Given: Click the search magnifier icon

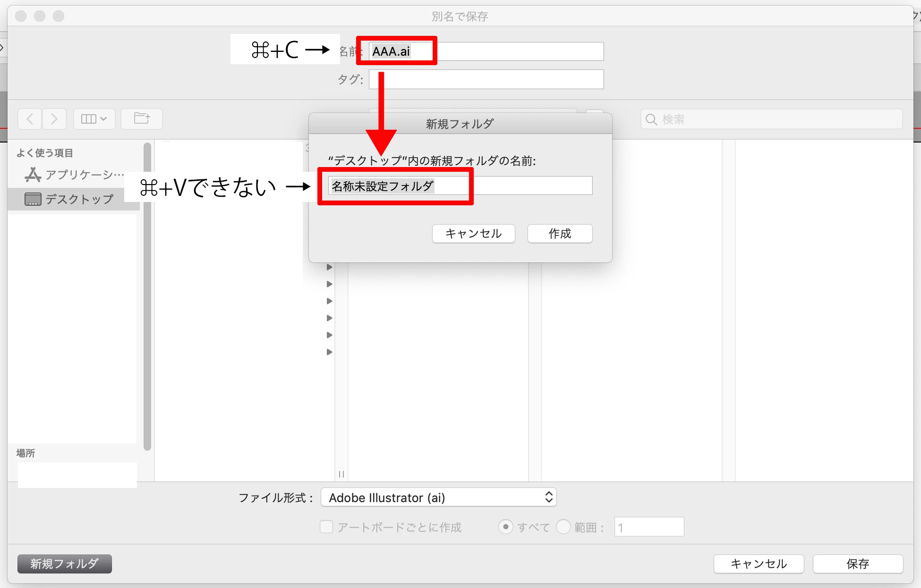Looking at the screenshot, I should tap(651, 119).
